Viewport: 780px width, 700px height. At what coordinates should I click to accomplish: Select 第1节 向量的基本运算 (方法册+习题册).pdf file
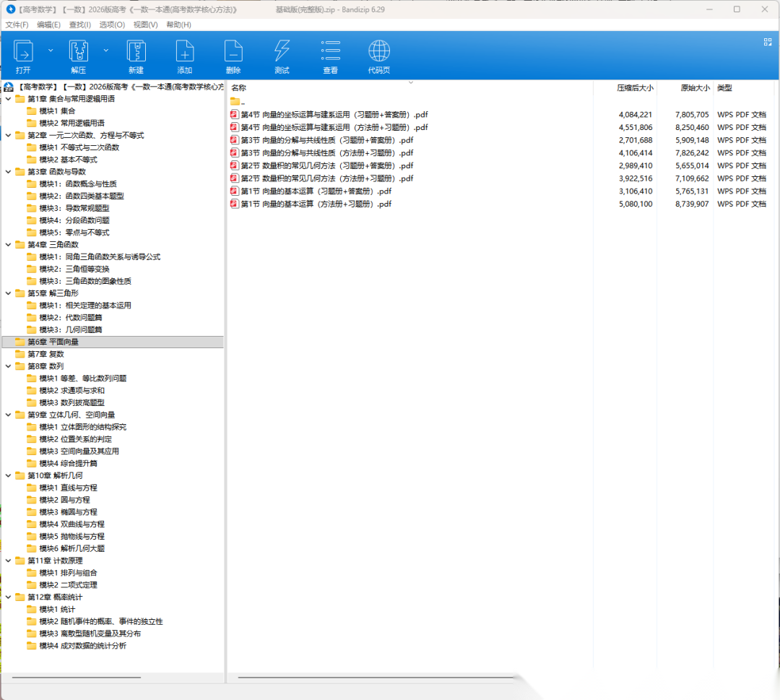[x=316, y=204]
